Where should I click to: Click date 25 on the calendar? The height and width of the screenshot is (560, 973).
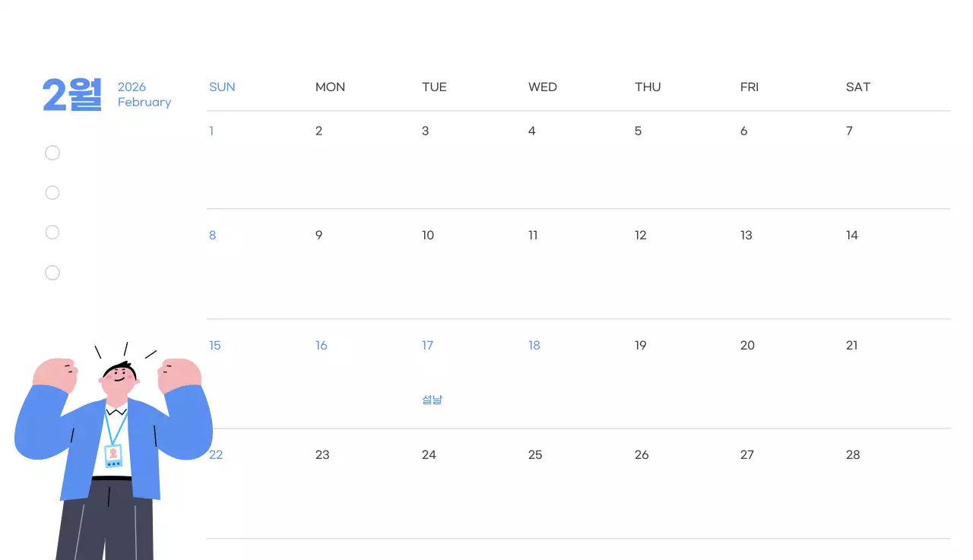535,455
